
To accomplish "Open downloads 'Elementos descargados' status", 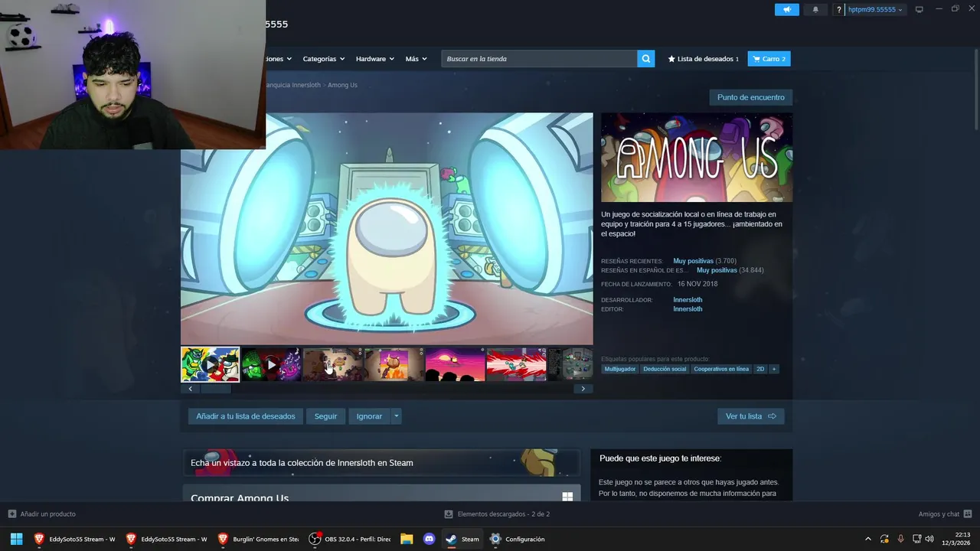I will pyautogui.click(x=497, y=514).
